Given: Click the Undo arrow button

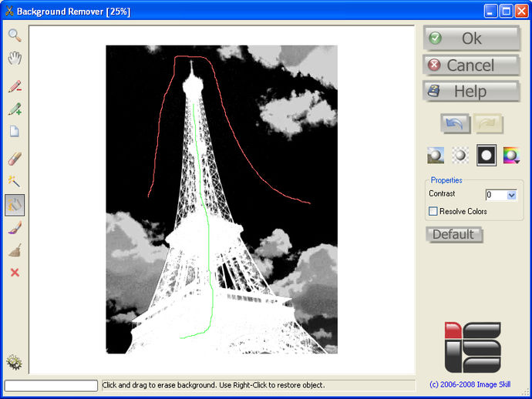Looking at the screenshot, I should [x=455, y=123].
